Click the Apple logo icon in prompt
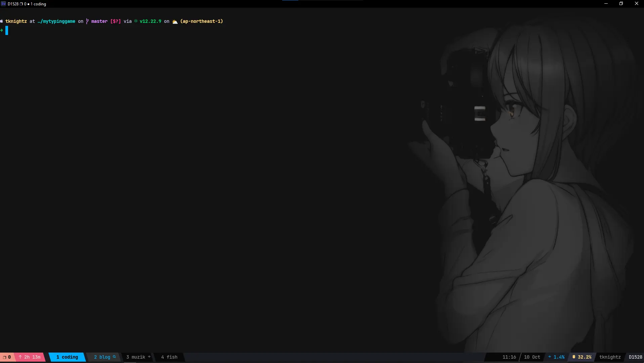The image size is (644, 363). pyautogui.click(x=2, y=21)
